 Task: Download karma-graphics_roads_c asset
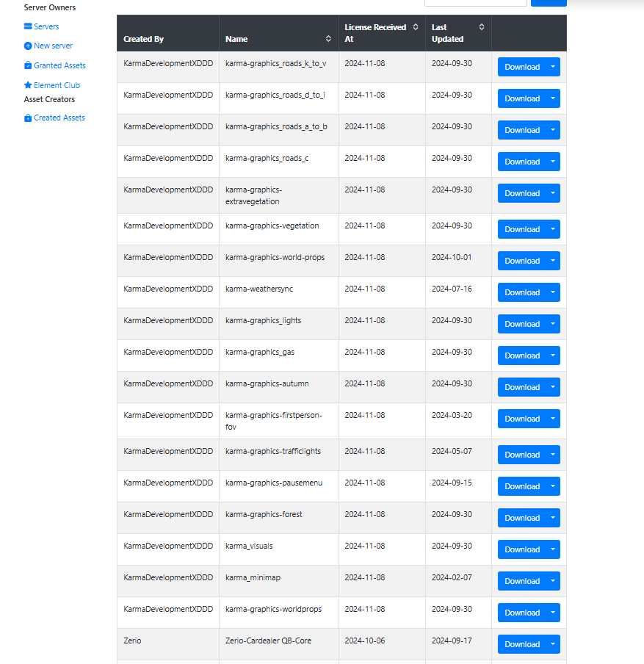point(521,162)
